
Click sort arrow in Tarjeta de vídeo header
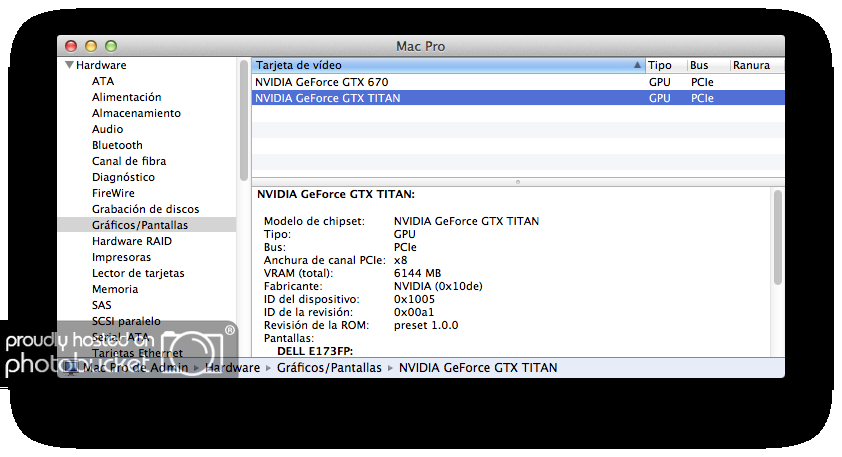pyautogui.click(x=638, y=65)
